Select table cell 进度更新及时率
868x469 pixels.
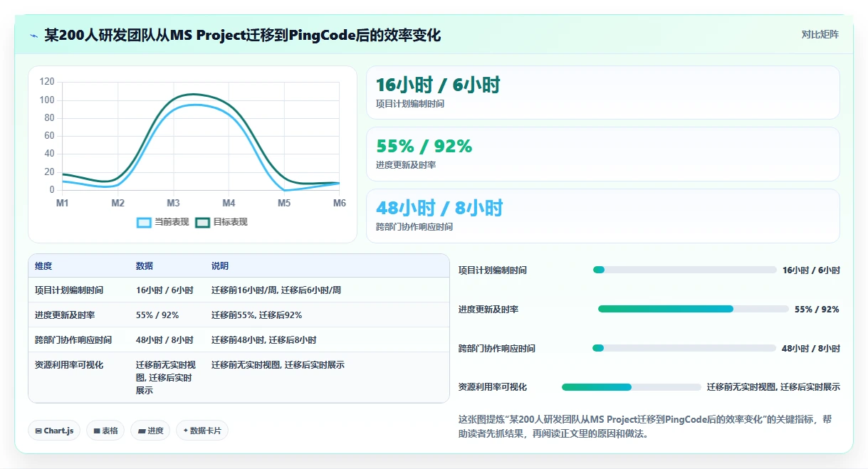click(65, 315)
